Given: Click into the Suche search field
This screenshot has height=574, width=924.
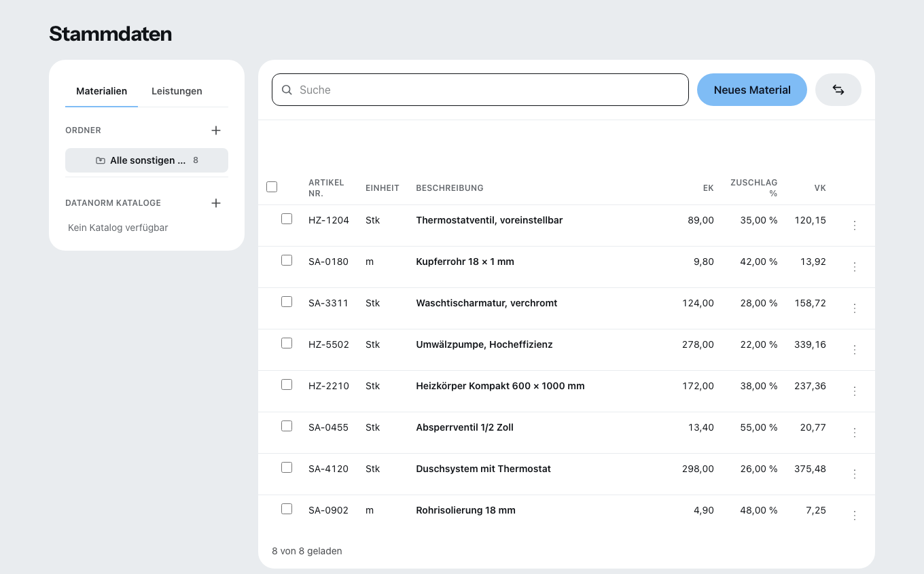Looking at the screenshot, I should [480, 90].
